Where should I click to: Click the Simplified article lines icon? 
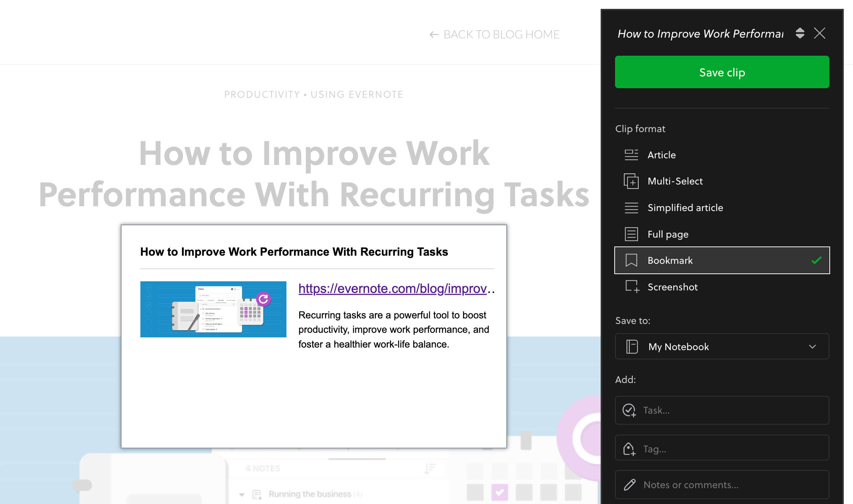point(631,208)
